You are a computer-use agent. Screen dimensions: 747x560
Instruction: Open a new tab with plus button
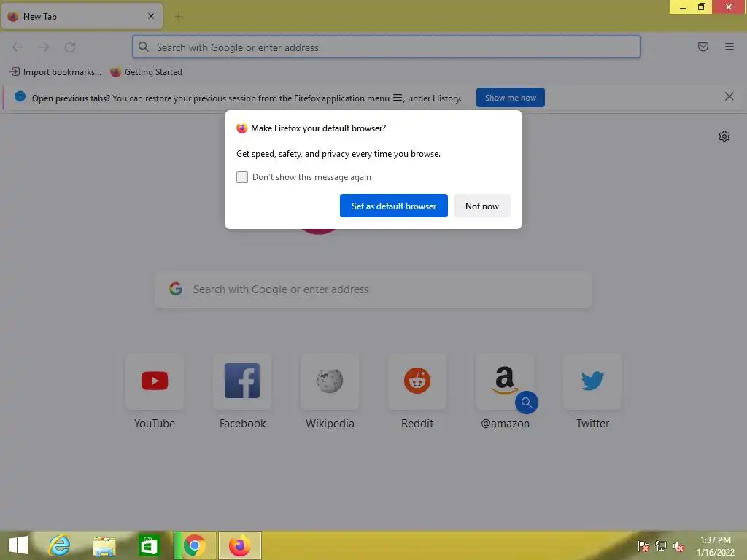tap(178, 17)
